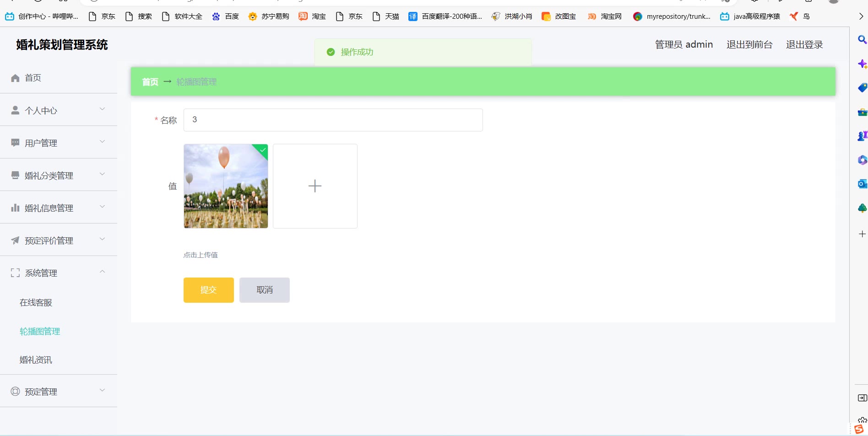
Task: Select the 轮播图管理 submenu item
Action: pyautogui.click(x=40, y=332)
